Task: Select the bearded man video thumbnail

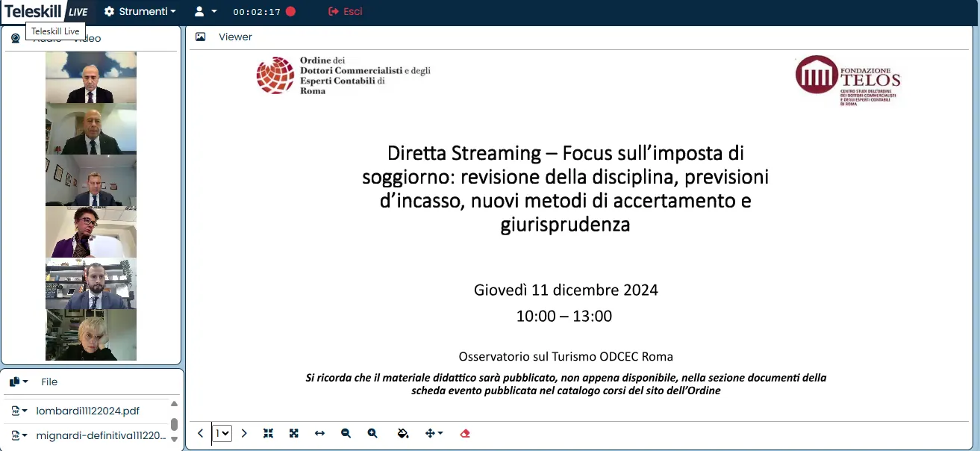Action: [x=91, y=284]
